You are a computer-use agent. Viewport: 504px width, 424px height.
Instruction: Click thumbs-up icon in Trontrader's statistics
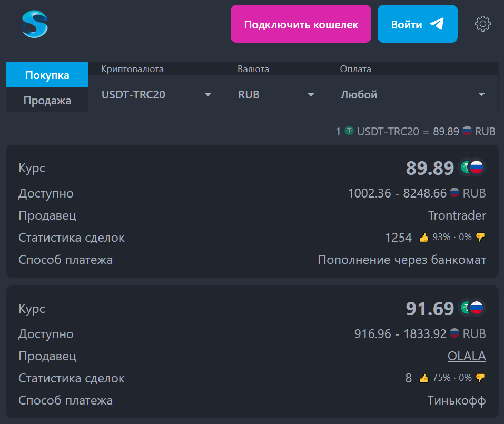(x=423, y=238)
